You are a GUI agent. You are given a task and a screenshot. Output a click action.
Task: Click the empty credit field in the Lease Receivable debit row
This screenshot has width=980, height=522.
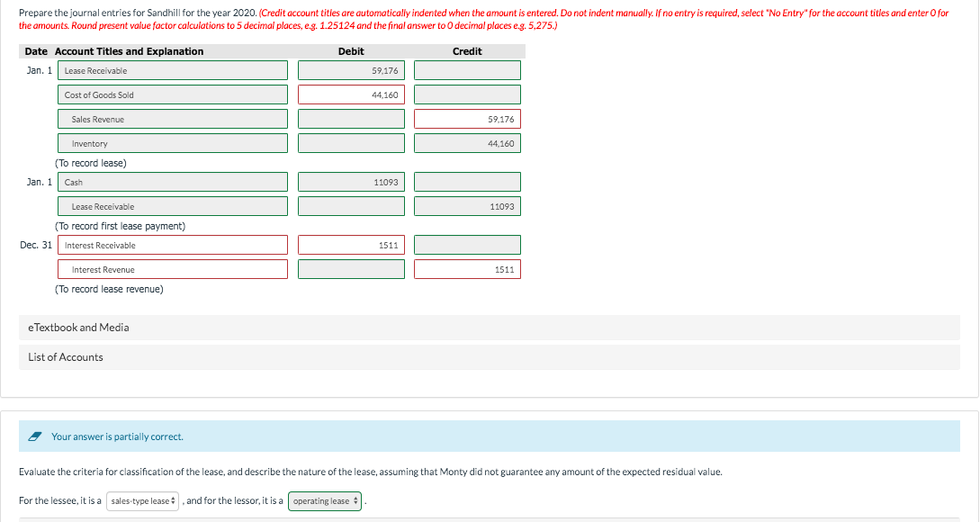[467, 70]
